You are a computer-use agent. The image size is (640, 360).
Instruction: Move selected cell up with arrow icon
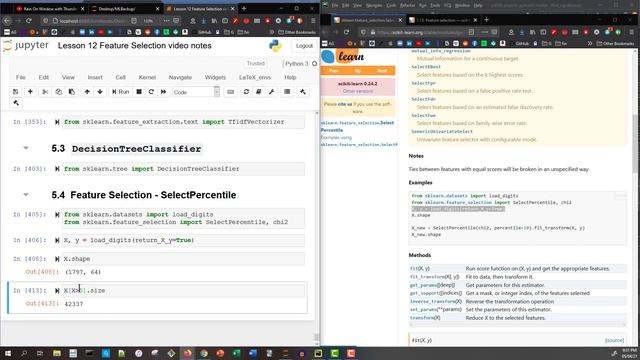[87, 92]
